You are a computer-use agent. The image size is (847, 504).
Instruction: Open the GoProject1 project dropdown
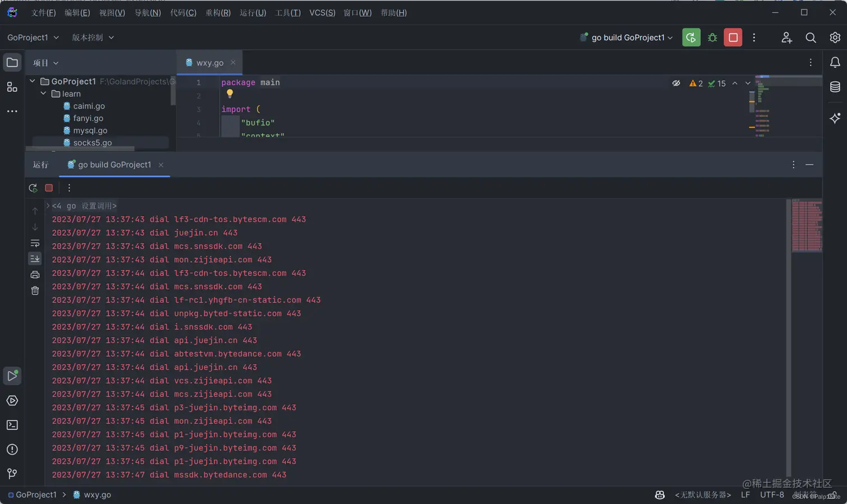(32, 38)
